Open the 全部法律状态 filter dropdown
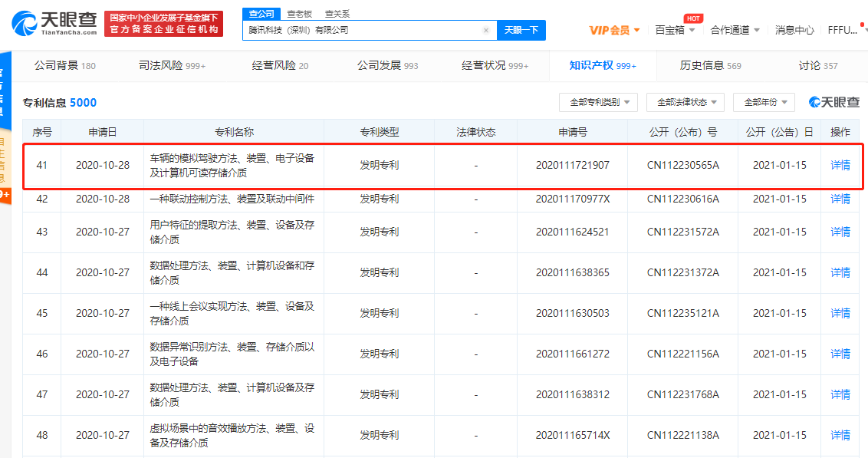Viewport: 868px width, 458px height. click(686, 102)
